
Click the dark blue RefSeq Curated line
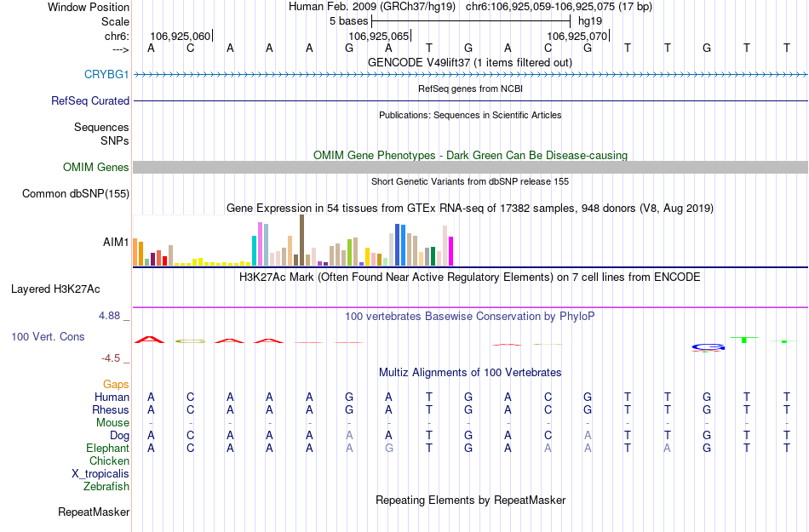click(470, 100)
